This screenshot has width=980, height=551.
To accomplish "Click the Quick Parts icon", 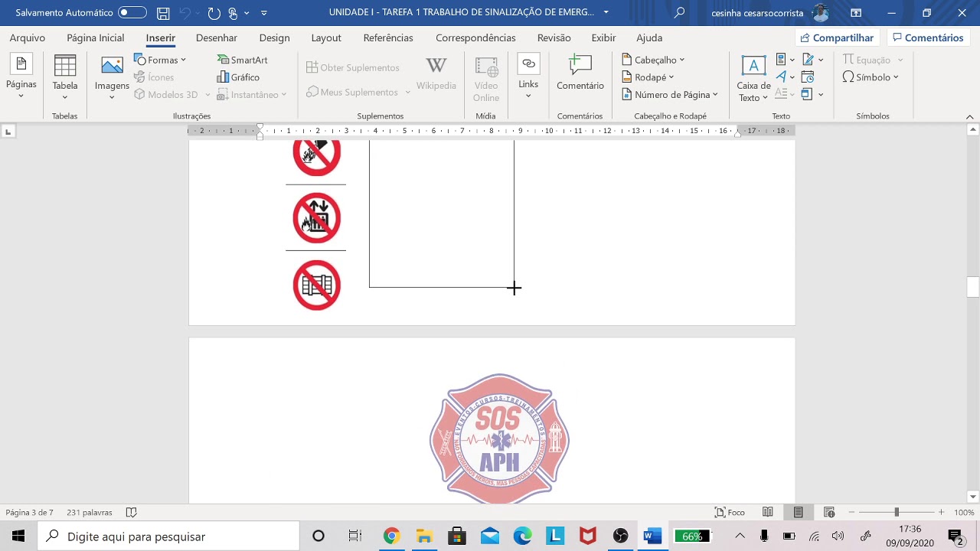I will tap(785, 60).
